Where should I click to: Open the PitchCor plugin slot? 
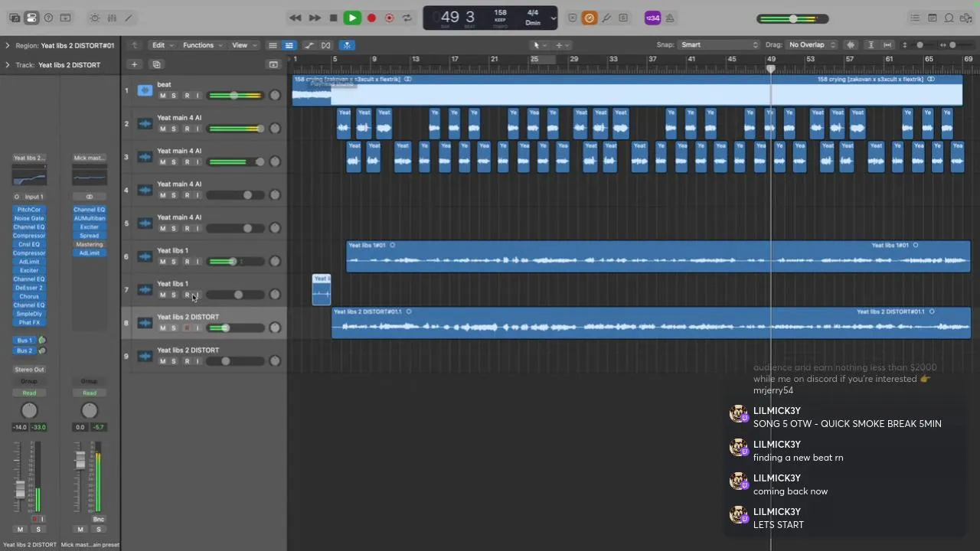[29, 210]
